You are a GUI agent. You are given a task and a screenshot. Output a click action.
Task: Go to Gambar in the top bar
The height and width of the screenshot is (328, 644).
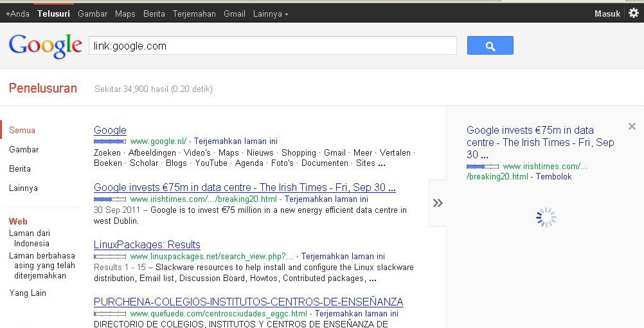click(x=93, y=14)
